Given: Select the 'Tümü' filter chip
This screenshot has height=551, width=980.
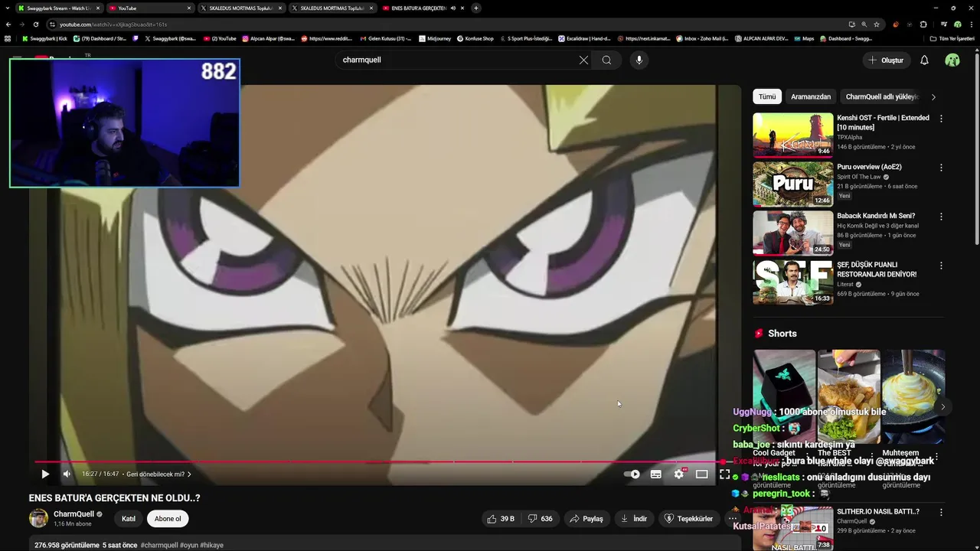Looking at the screenshot, I should tap(767, 96).
